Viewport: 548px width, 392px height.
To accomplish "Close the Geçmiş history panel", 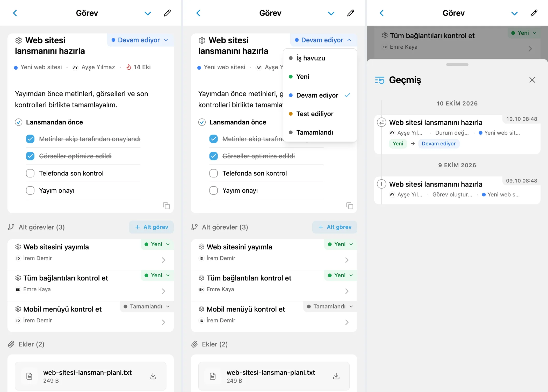I will click(x=532, y=80).
